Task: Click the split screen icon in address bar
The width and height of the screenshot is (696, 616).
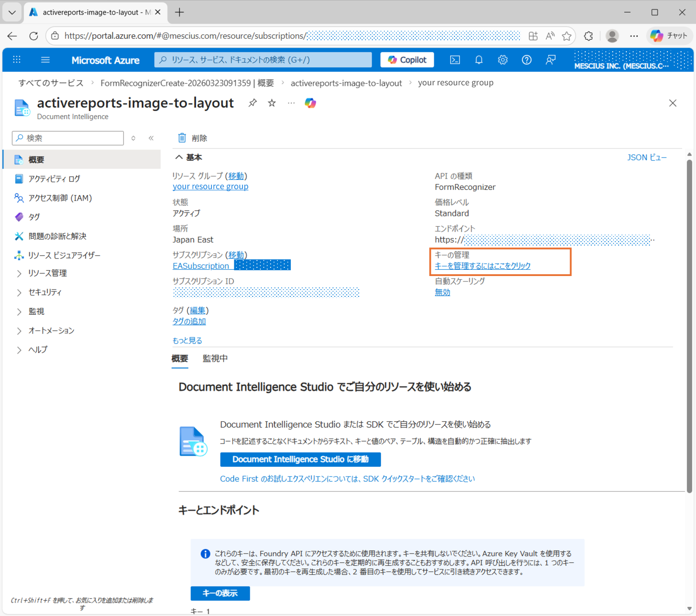Action: pyautogui.click(x=533, y=36)
